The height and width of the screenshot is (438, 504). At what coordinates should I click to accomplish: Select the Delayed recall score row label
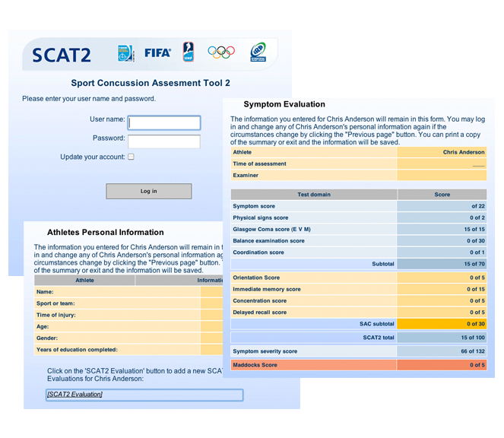tap(260, 313)
